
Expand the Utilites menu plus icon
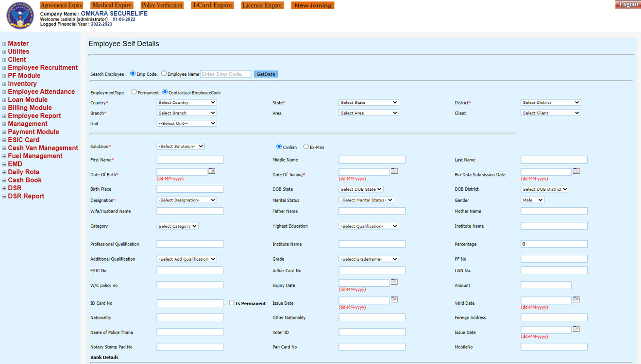4,52
